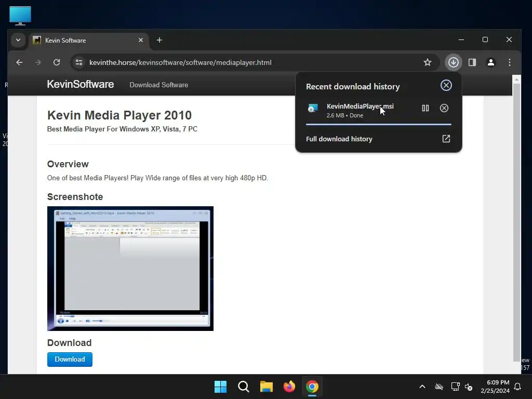Viewport: 532px width, 399px height.
Task: Open the Windows Start menu
Action: [x=220, y=387]
